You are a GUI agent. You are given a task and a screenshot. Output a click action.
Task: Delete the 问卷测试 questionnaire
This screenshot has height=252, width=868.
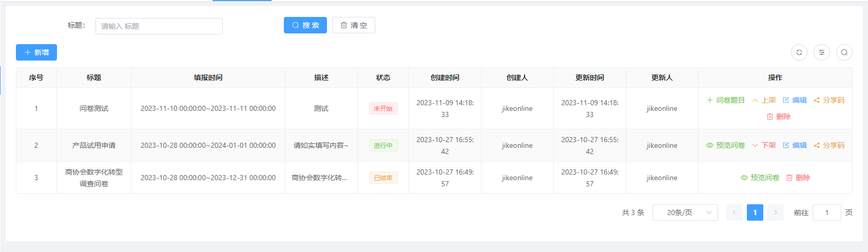(x=778, y=117)
